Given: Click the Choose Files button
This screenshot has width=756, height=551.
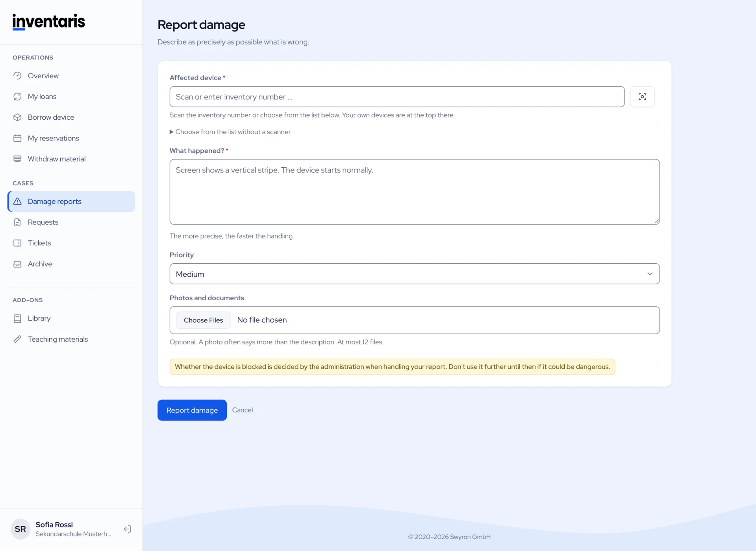Looking at the screenshot, I should [x=203, y=320].
